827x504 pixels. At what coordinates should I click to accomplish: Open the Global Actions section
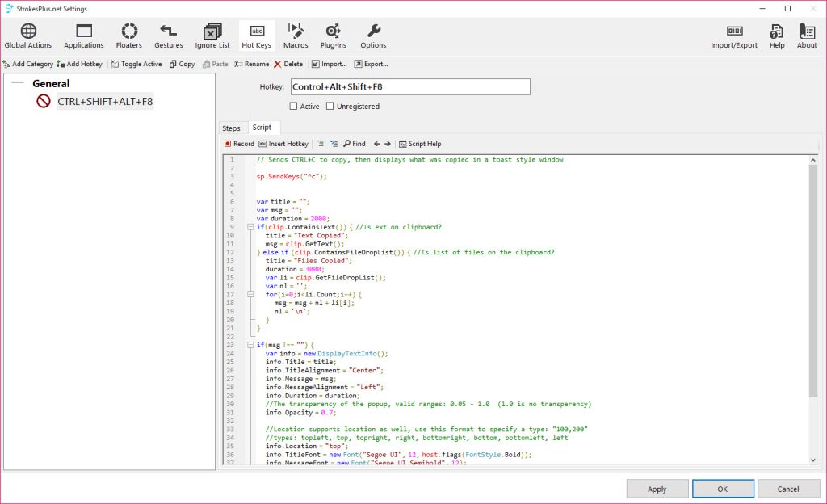click(x=28, y=36)
